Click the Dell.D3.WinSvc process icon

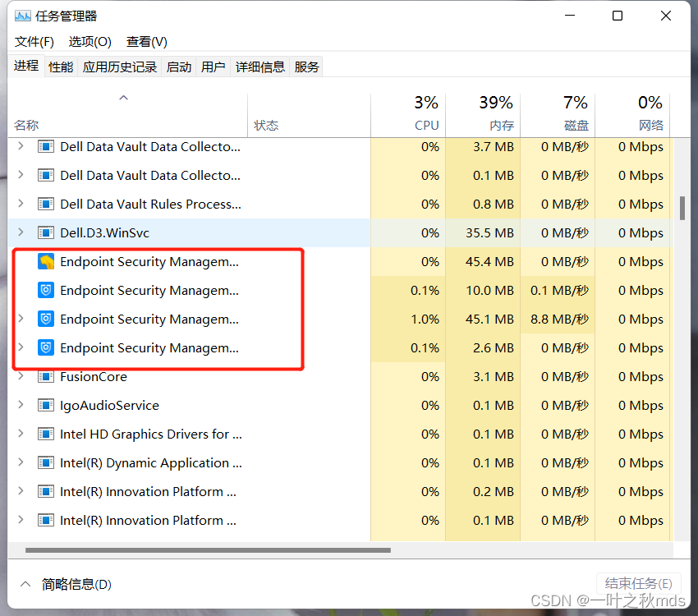[46, 232]
